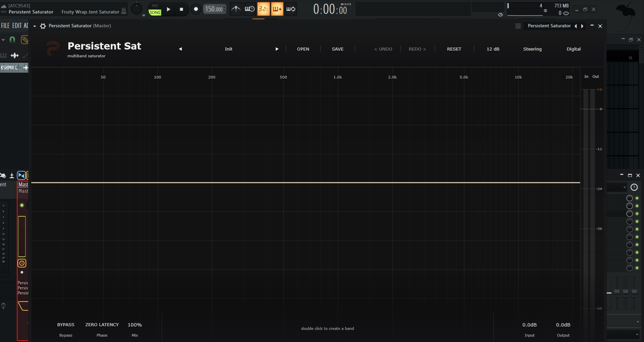Click the Persistent Saturator preset name in title bar
This screenshot has height=342, width=644.
pyautogui.click(x=549, y=26)
